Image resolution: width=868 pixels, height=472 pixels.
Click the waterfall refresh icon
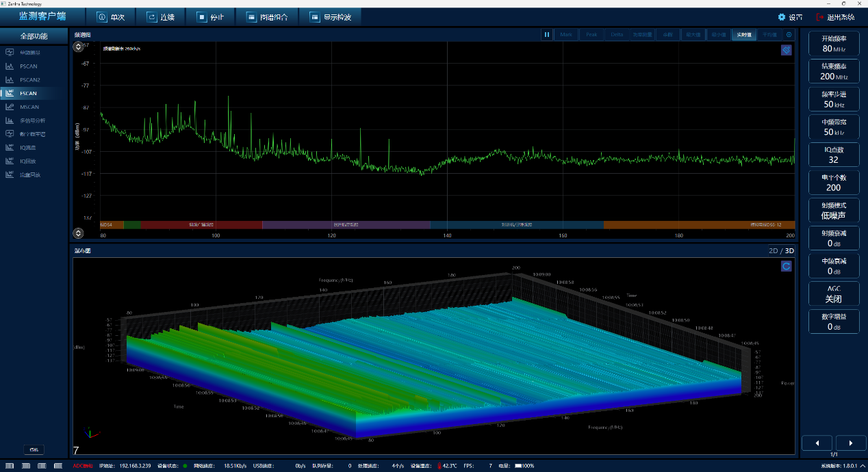tap(787, 266)
